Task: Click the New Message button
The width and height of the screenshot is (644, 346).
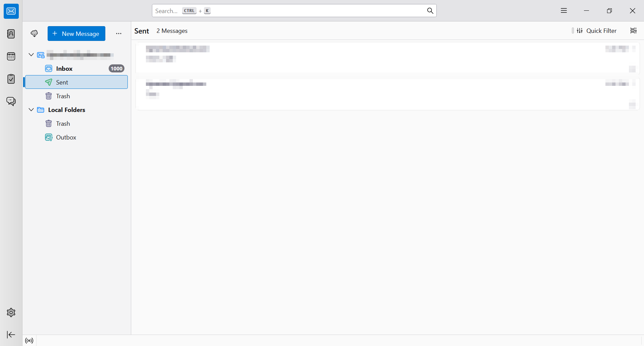Action: [76, 34]
